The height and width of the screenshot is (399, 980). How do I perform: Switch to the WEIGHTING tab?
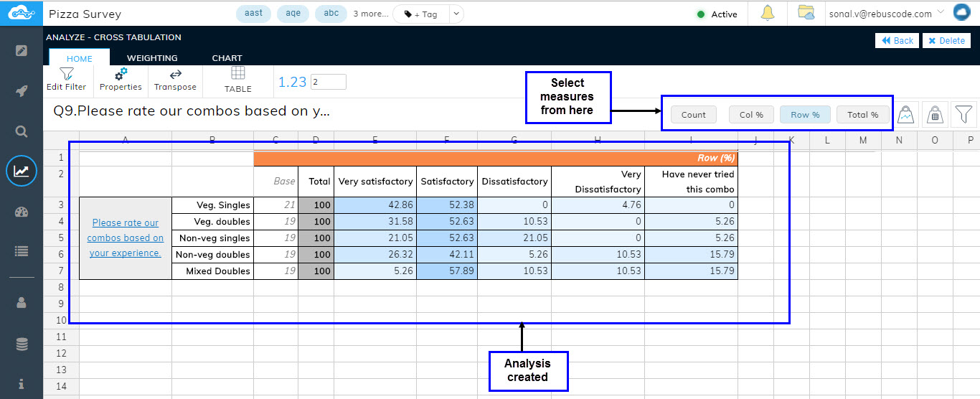[x=152, y=58]
